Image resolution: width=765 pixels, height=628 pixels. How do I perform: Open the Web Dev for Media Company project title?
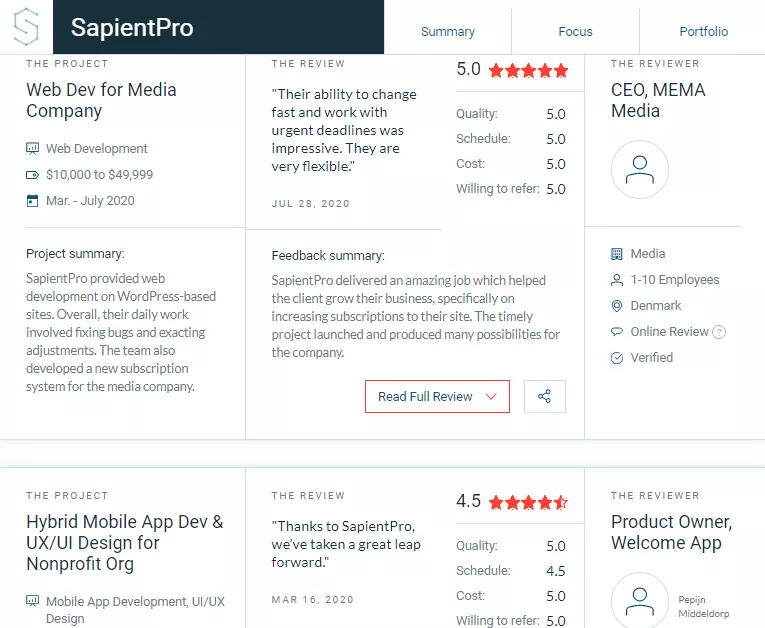click(101, 100)
